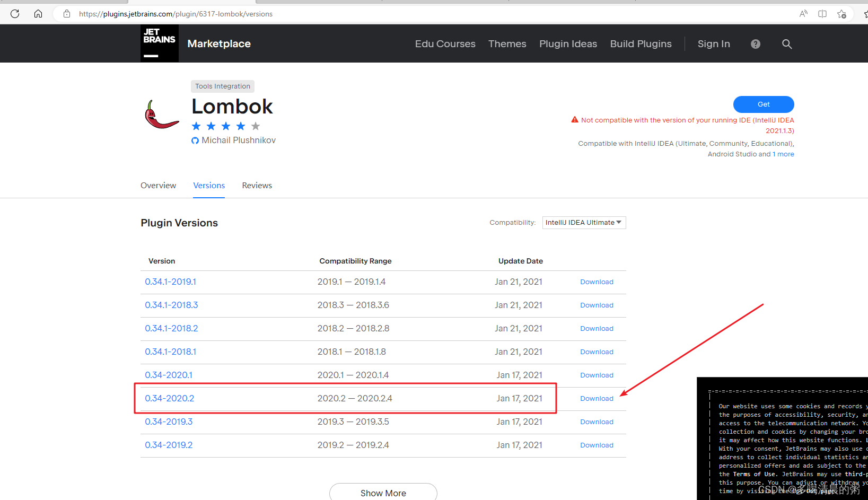This screenshot has width=868, height=500.
Task: Click the Compatibility Range column header
Action: click(355, 261)
